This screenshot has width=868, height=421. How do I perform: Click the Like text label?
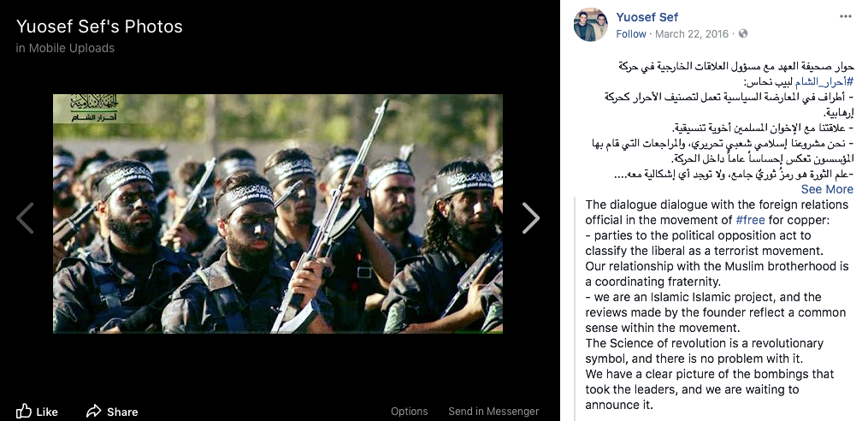click(x=47, y=412)
